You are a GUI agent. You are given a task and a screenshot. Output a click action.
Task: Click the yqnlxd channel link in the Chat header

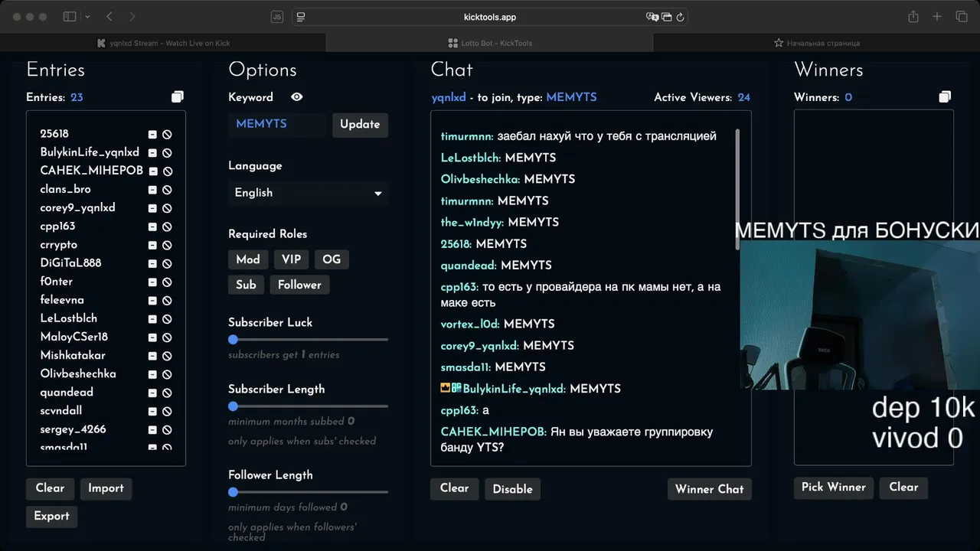point(449,98)
